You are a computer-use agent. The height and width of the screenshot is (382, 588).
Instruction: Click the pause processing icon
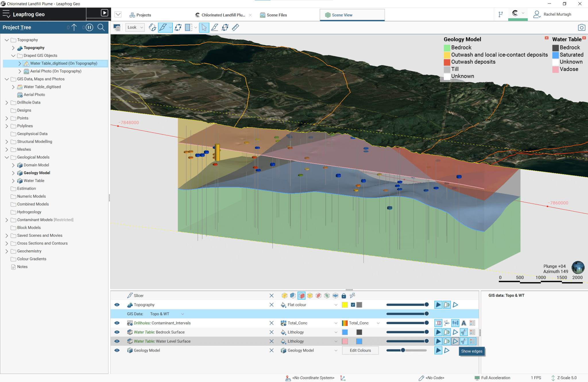point(90,27)
